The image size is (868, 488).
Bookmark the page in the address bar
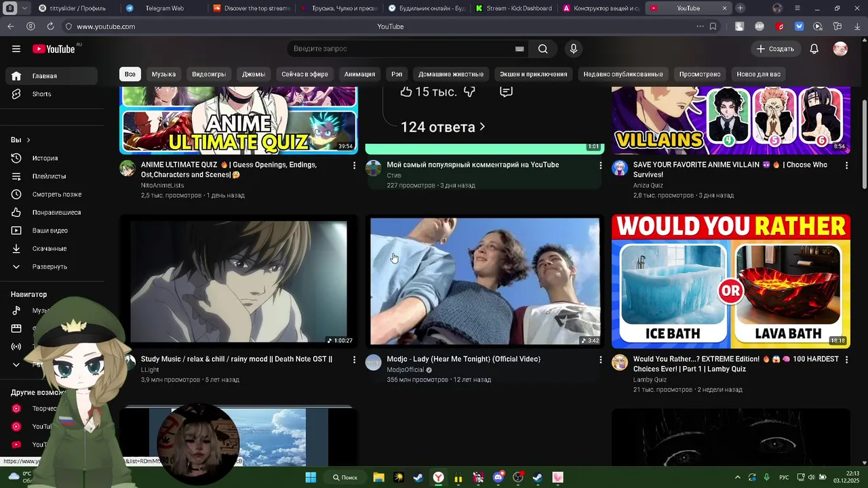point(713,26)
